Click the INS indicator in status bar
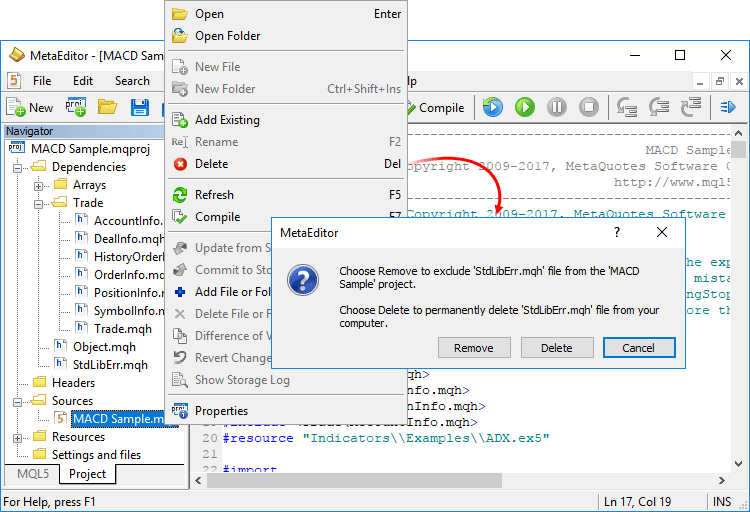Image resolution: width=750 pixels, height=512 pixels. click(722, 501)
